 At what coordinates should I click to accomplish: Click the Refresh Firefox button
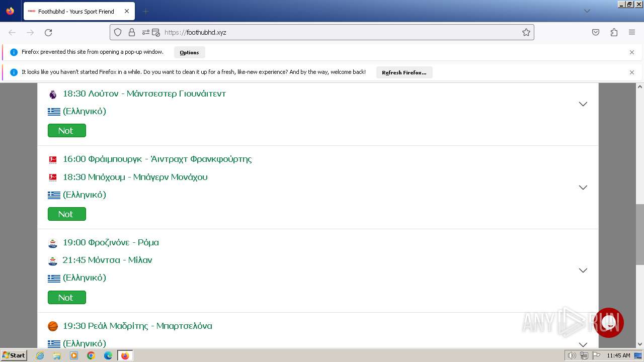tap(404, 72)
